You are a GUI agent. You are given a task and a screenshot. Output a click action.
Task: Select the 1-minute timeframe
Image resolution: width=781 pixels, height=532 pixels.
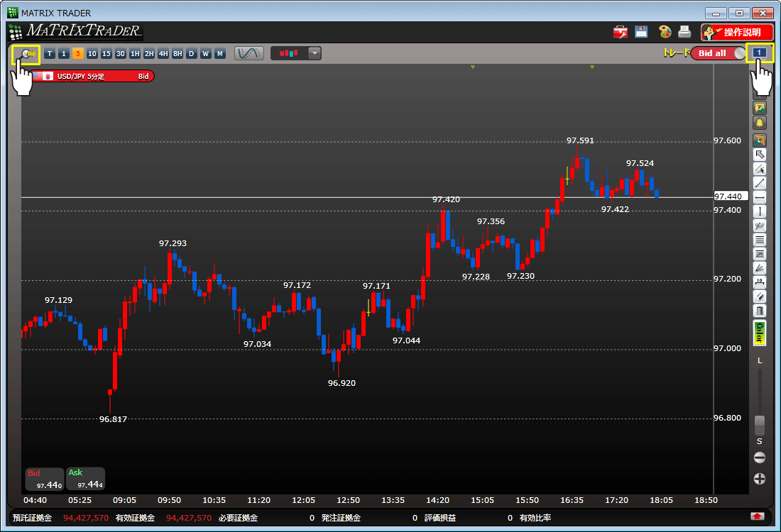[x=64, y=54]
